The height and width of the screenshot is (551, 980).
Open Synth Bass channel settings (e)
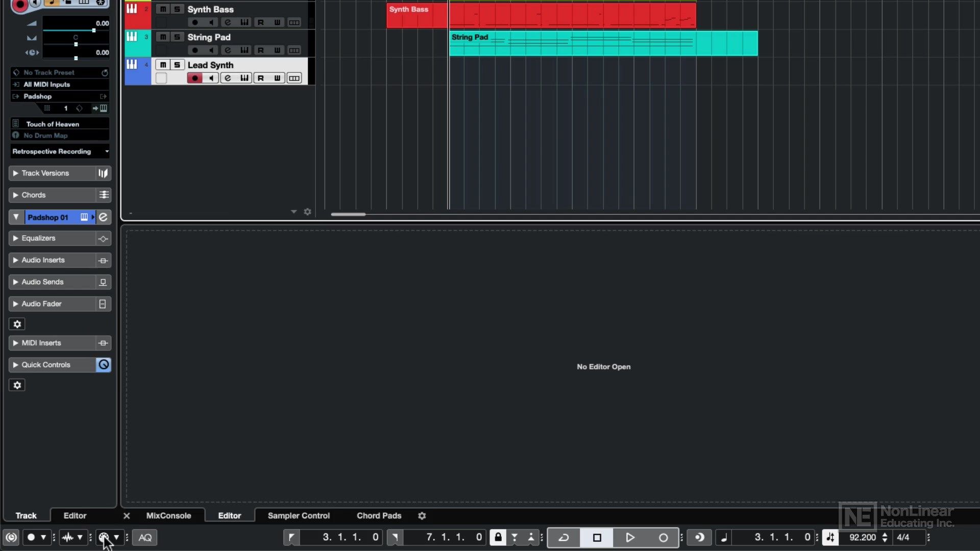pos(228,22)
